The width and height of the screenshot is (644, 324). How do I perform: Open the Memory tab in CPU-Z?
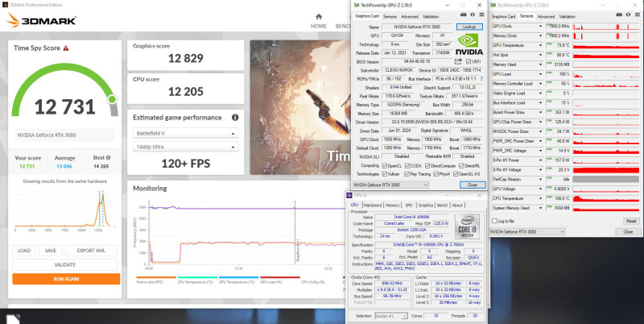click(x=392, y=206)
